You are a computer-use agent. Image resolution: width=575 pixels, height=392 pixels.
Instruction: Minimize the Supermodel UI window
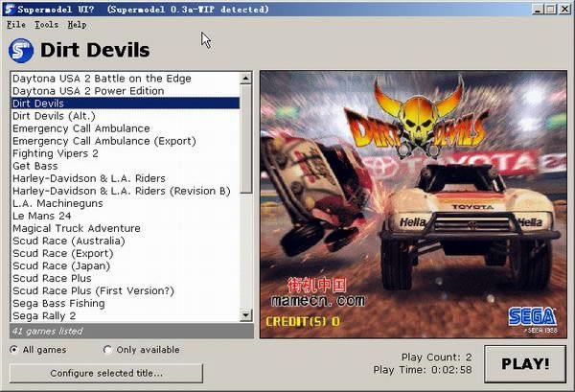(x=538, y=9)
